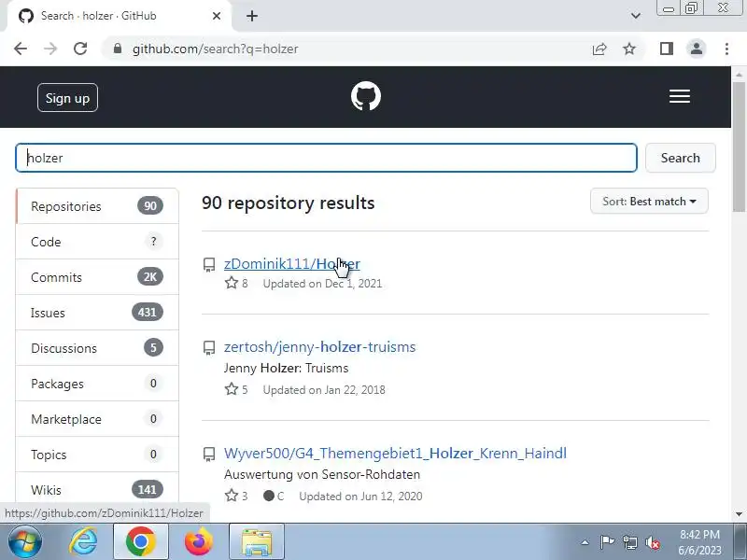Screen dimensions: 747x560
Task: Open the hamburger navigation menu
Action: pos(680,96)
